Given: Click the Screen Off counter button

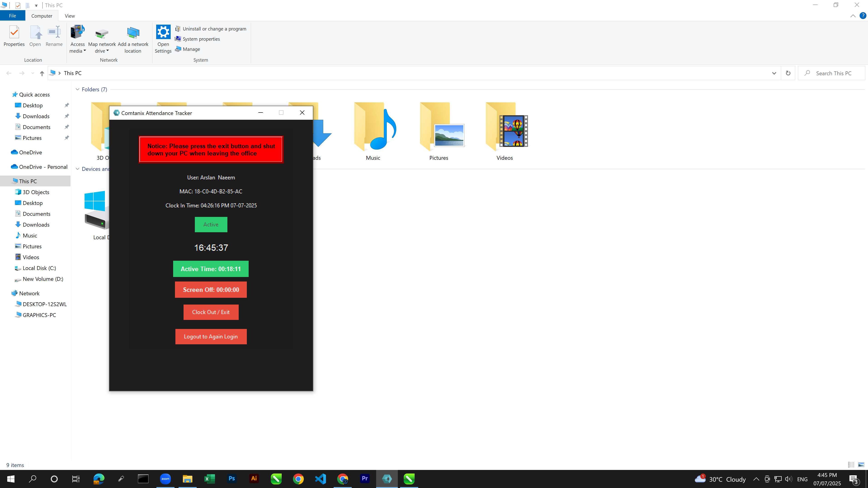Looking at the screenshot, I should tap(211, 290).
